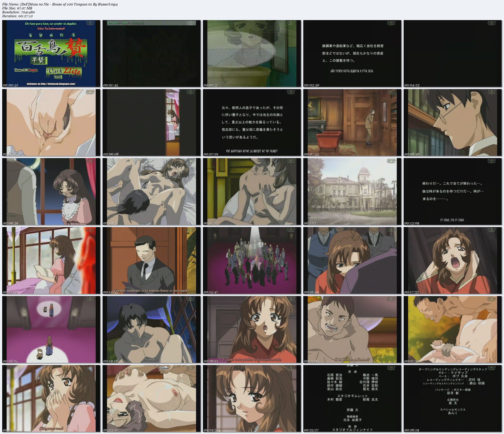Open the surprised girl thumbnail at 00:20:11
The width and height of the screenshot is (504, 434).
pyautogui.click(x=252, y=330)
